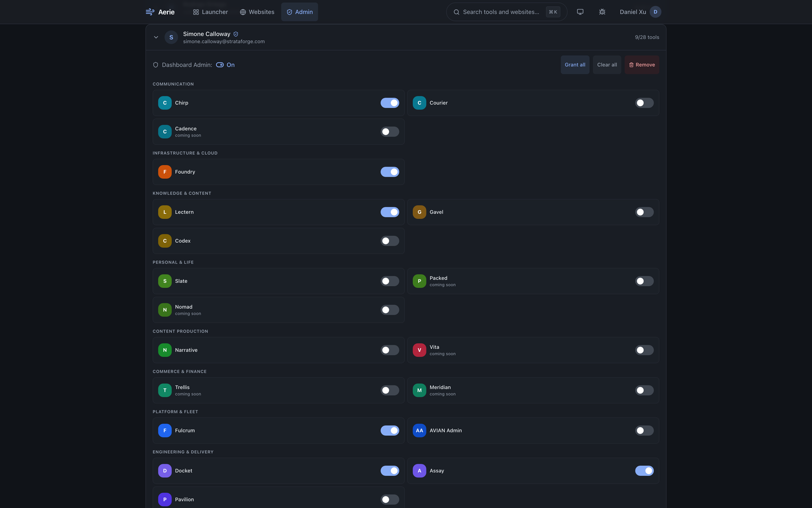Disable Lectern access toggle
Image resolution: width=812 pixels, height=508 pixels.
pyautogui.click(x=390, y=212)
